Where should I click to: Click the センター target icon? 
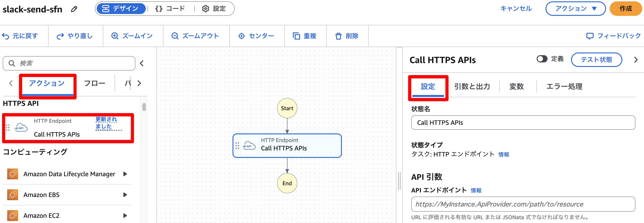point(242,36)
